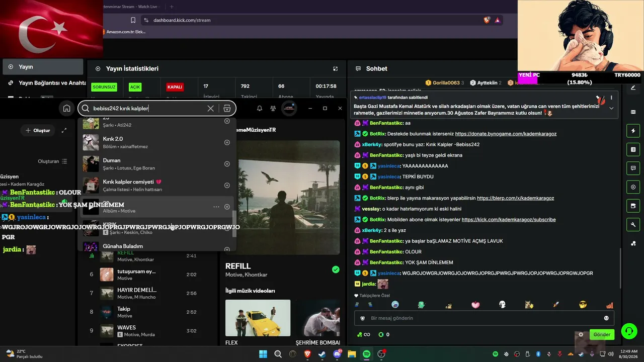Open the donate.bynogame.com link in chat
The width and height of the screenshot is (644, 362).
click(506, 134)
